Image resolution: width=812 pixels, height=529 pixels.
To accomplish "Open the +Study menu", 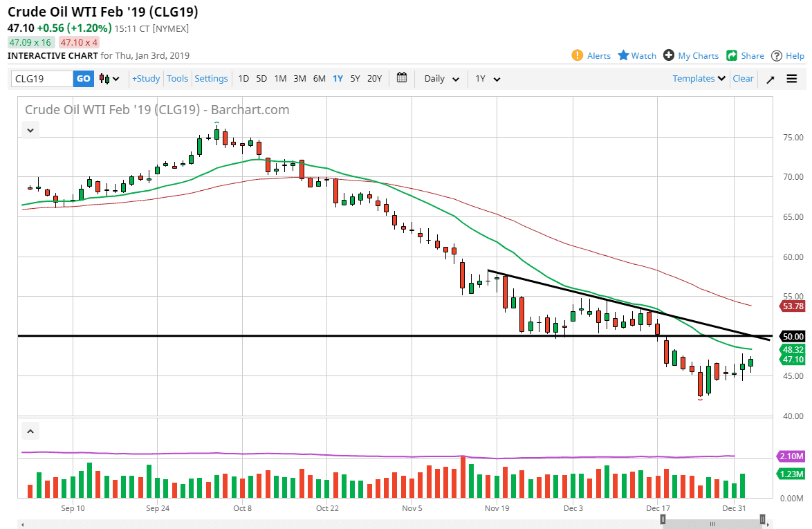I will pos(146,79).
